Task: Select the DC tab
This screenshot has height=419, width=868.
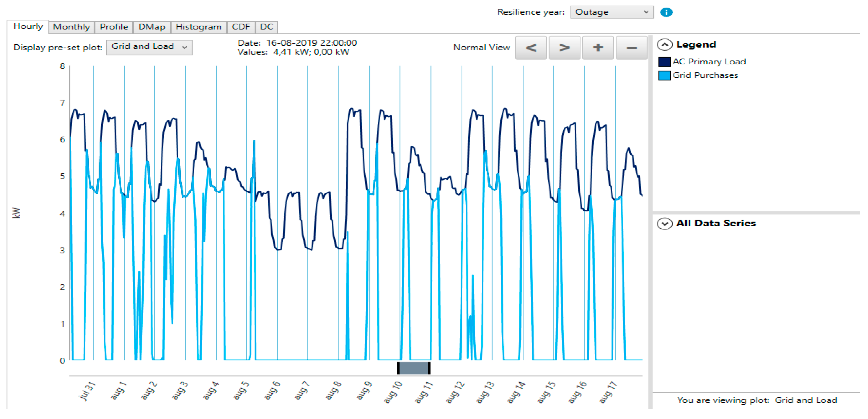Action: (x=267, y=27)
